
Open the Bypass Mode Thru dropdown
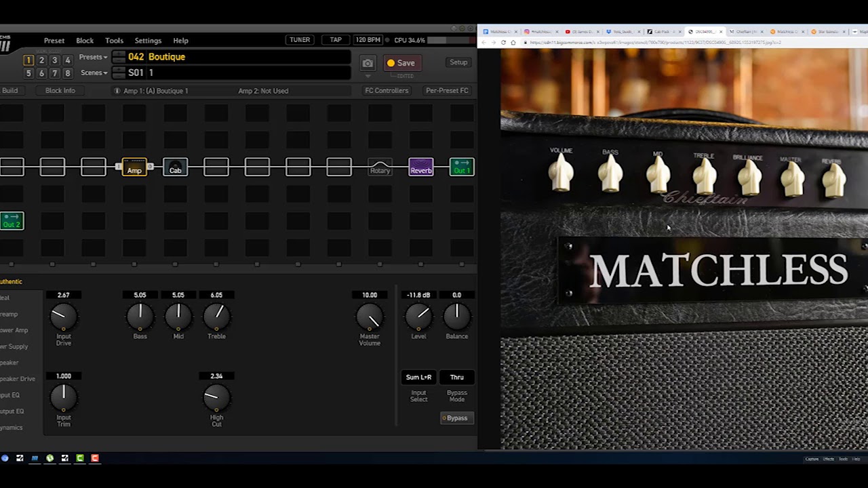click(457, 378)
